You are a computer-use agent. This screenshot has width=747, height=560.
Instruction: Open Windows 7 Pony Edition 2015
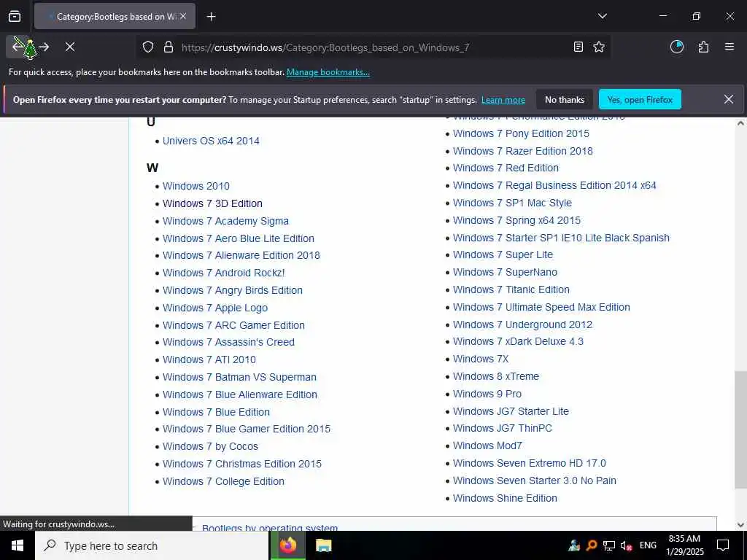pos(521,134)
